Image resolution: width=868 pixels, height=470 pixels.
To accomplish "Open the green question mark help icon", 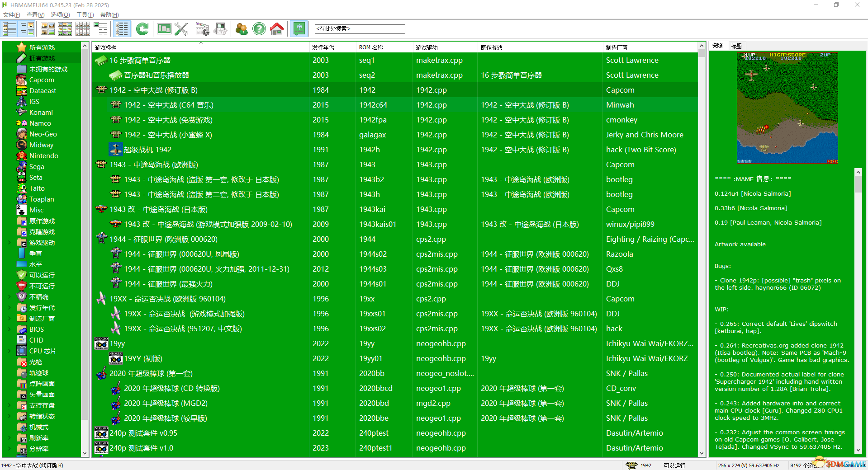I will [x=259, y=29].
